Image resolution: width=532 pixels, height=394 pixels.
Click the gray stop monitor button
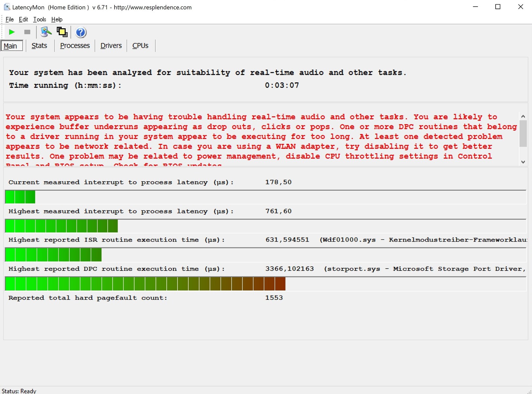click(x=27, y=32)
